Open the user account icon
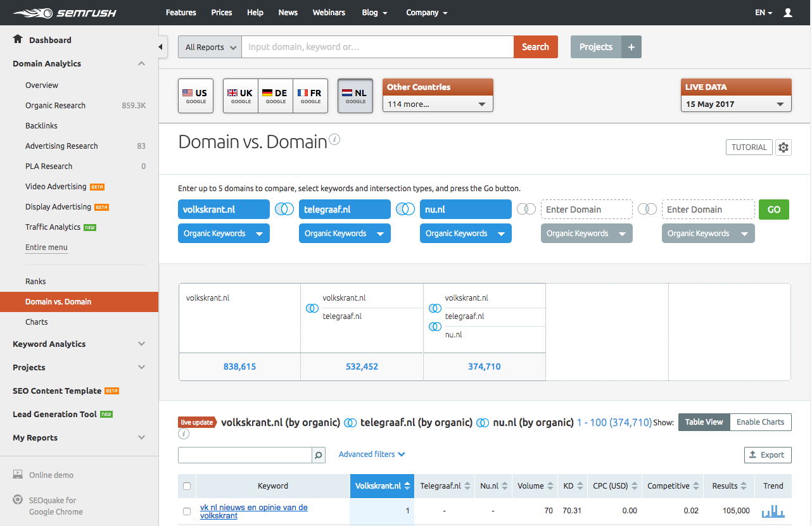Screen dimensions: 812x526 click(788, 13)
